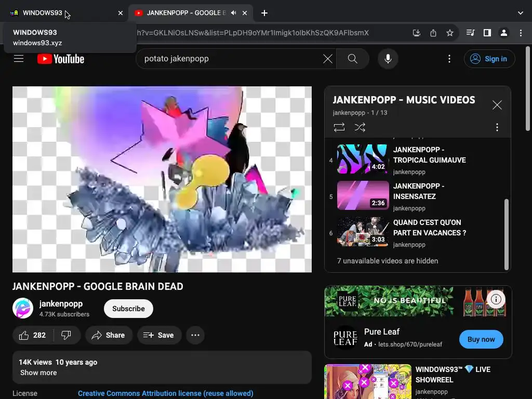Open Creative Commons Attribution license link
The image size is (532, 399).
click(166, 393)
